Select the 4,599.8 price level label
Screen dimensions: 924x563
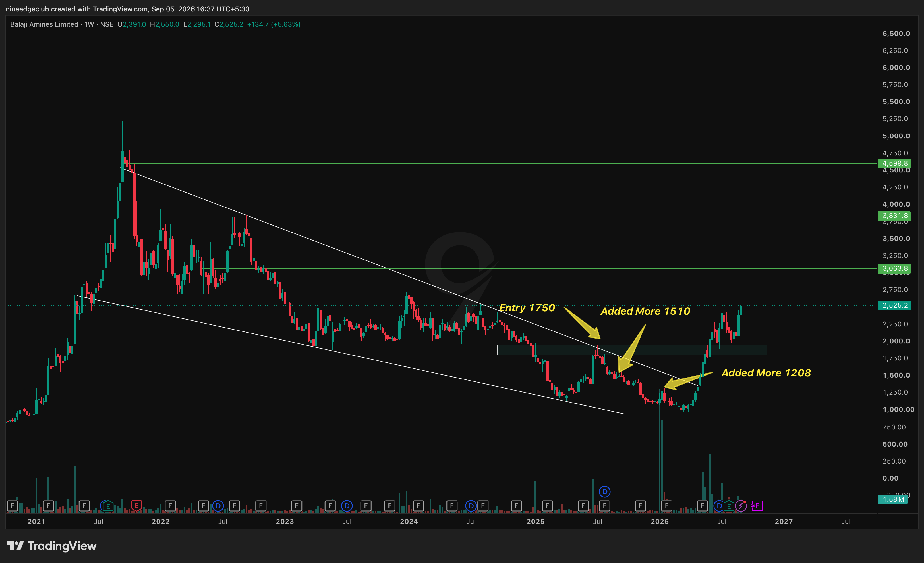point(894,163)
